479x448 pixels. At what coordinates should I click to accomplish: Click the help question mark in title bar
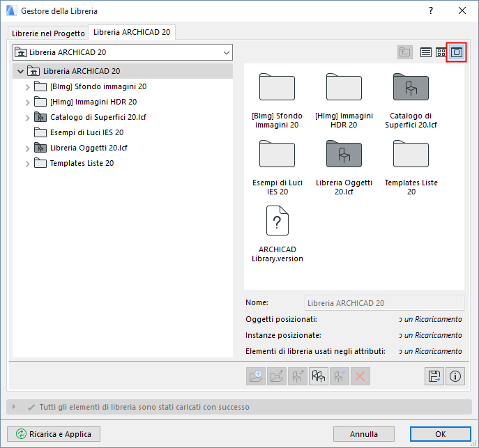pyautogui.click(x=431, y=10)
